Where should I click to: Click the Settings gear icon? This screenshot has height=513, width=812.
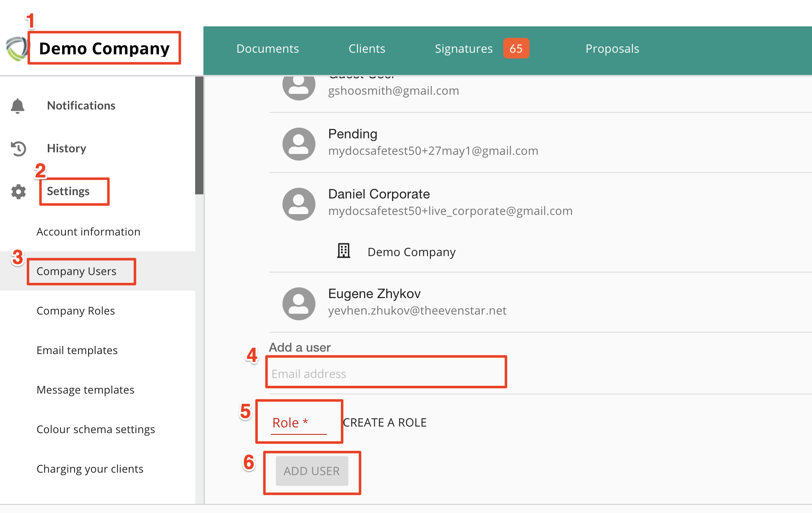point(18,191)
